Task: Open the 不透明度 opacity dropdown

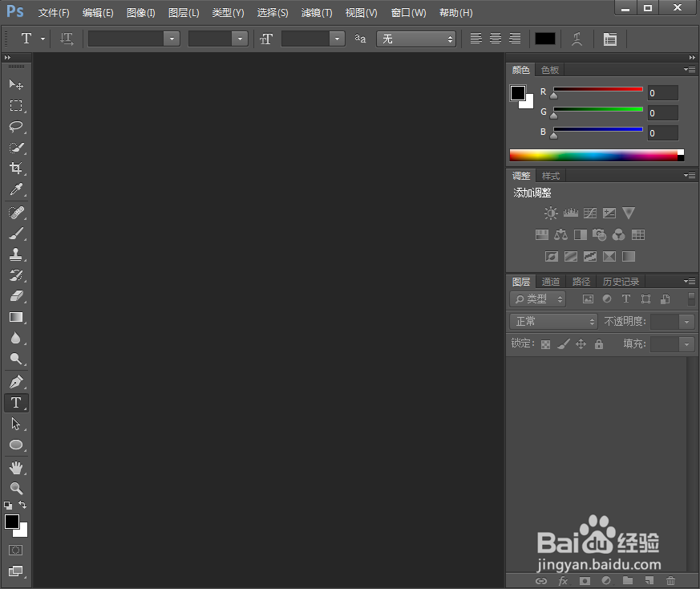Action: click(x=686, y=321)
